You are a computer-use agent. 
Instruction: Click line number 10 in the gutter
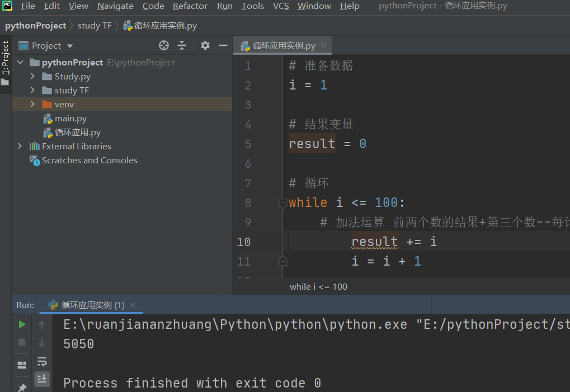tap(243, 242)
